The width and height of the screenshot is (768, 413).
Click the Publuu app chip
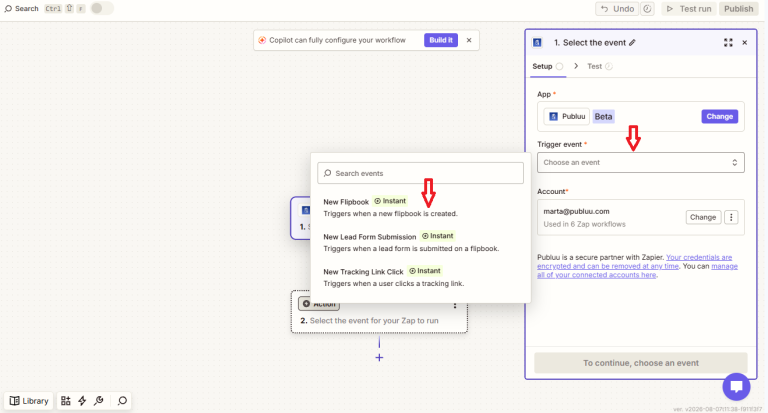click(x=567, y=117)
